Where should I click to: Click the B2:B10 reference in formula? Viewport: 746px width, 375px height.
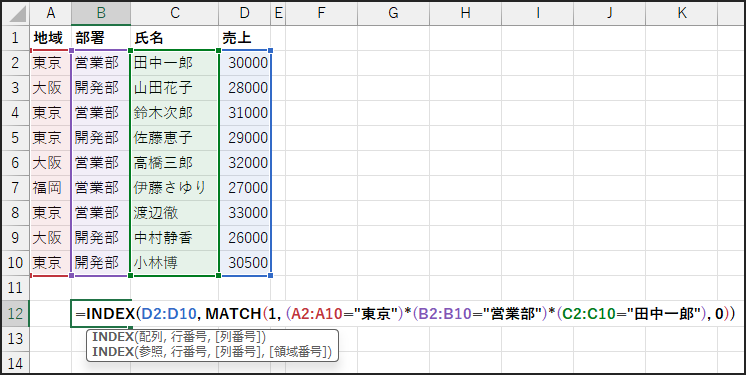coord(444,314)
